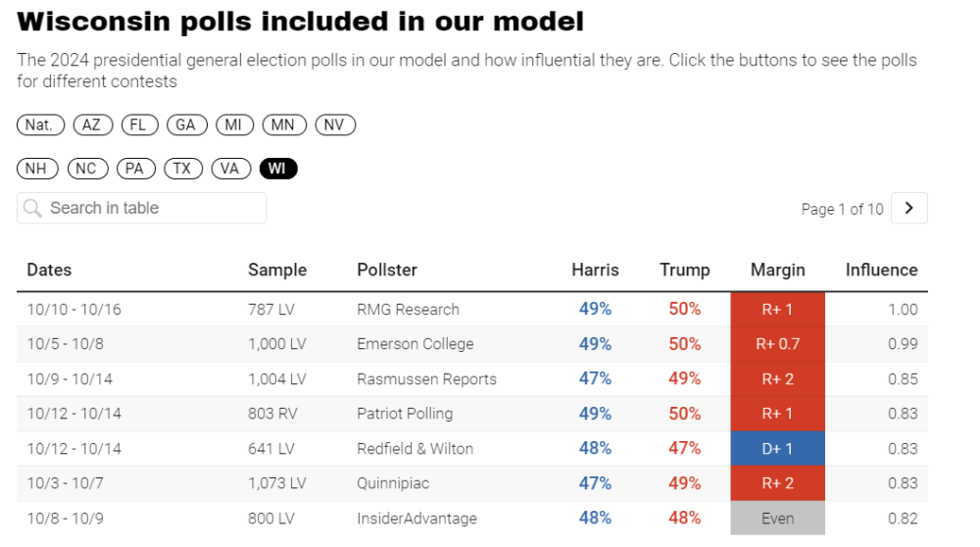Select the Nat. polls button

[40, 124]
